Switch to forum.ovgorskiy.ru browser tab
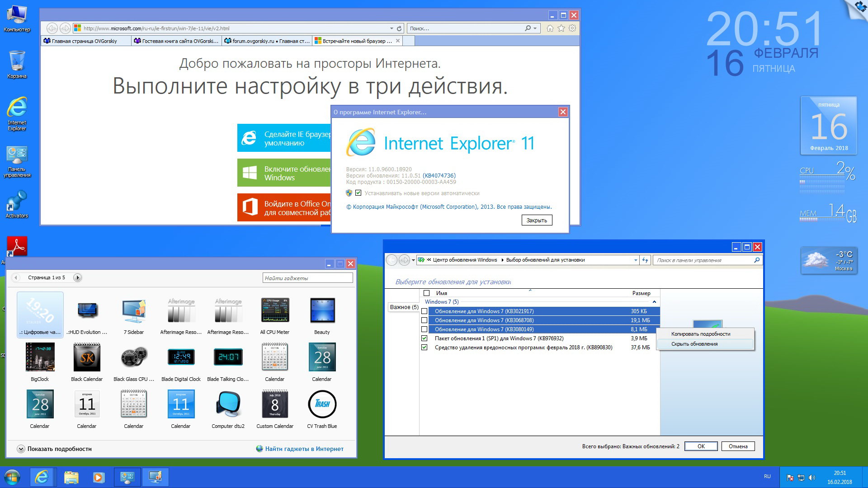This screenshot has width=868, height=488. pos(267,41)
